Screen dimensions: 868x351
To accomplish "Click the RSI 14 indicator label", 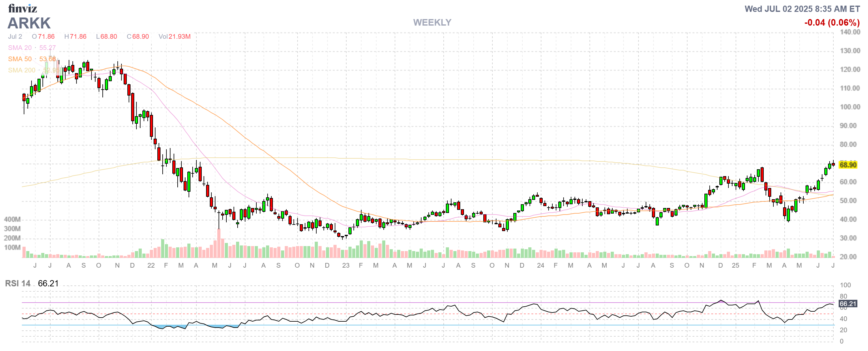I will 17,283.
